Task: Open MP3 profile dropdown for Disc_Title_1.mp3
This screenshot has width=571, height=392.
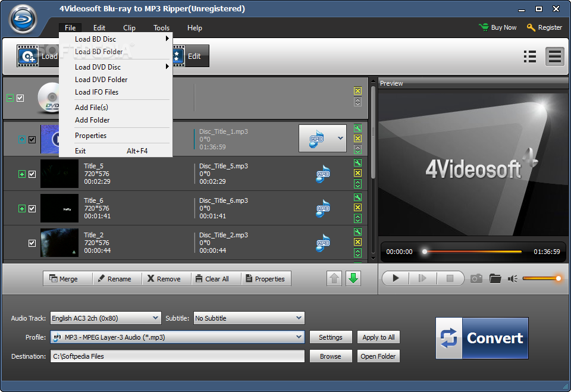Action: (340, 139)
